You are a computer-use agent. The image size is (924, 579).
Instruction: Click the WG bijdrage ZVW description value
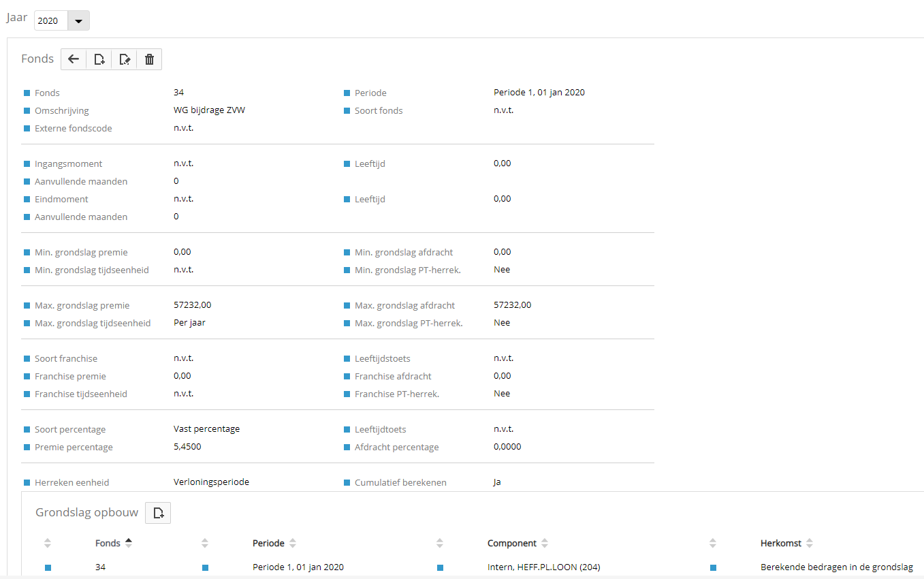(x=209, y=110)
